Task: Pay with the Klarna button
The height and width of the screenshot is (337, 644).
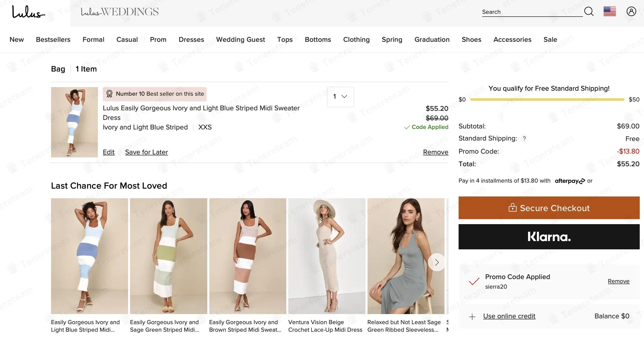Action: point(549,237)
